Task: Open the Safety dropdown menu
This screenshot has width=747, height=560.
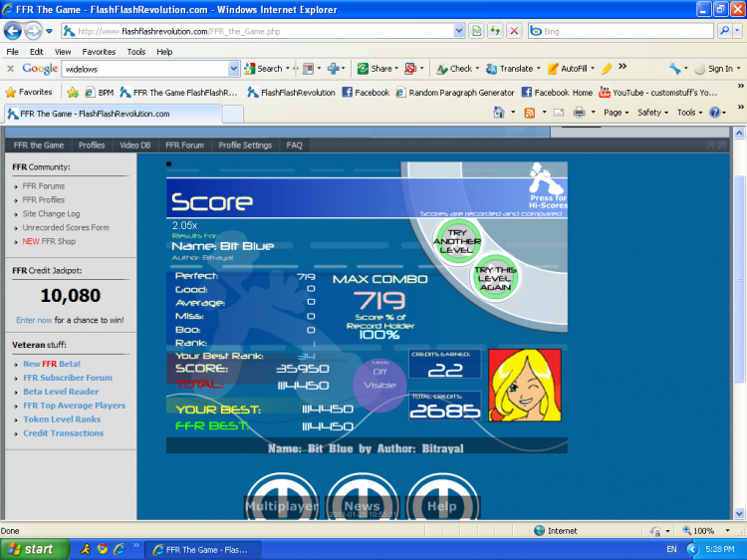Action: tap(652, 113)
